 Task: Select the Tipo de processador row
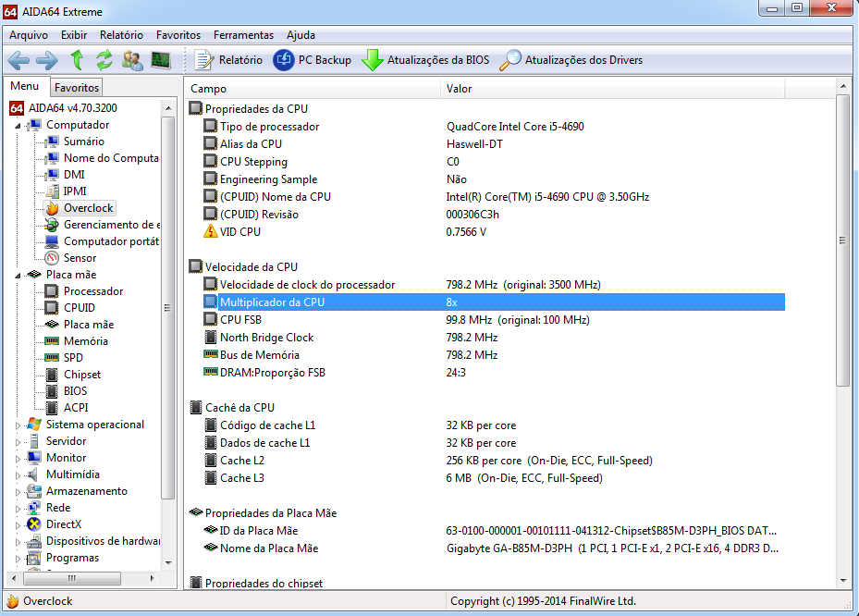(494, 127)
